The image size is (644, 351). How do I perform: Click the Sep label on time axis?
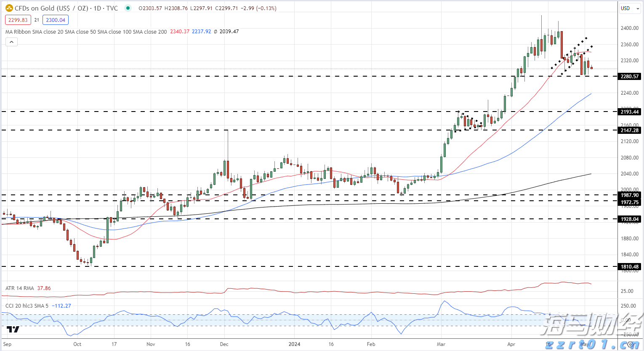tap(7, 344)
